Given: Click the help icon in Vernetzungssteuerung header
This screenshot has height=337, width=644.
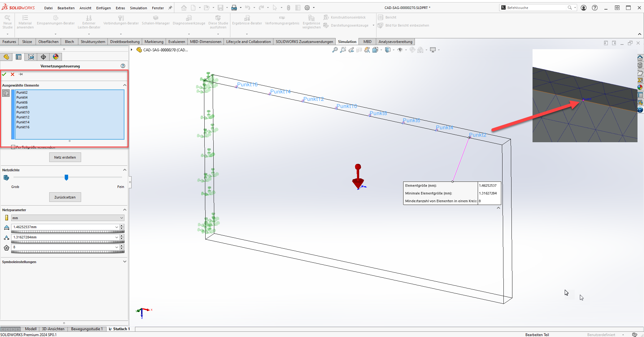Looking at the screenshot, I should pyautogui.click(x=123, y=66).
